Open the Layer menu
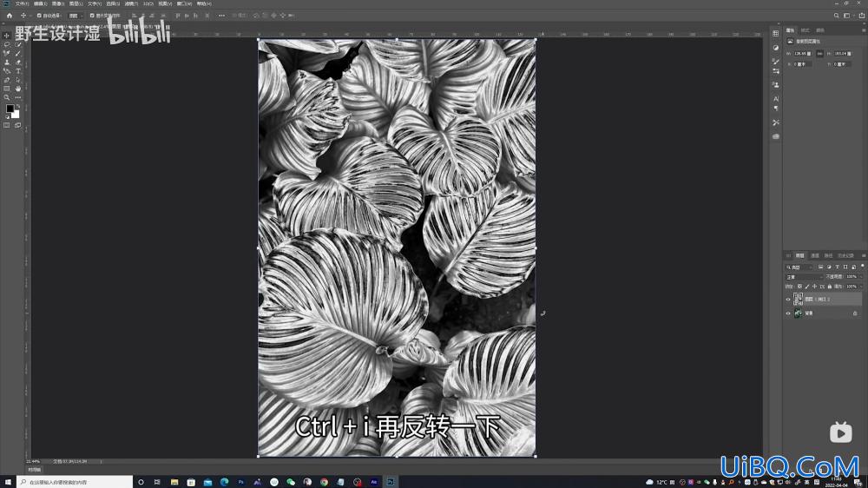This screenshot has height=488, width=868. click(x=76, y=3)
